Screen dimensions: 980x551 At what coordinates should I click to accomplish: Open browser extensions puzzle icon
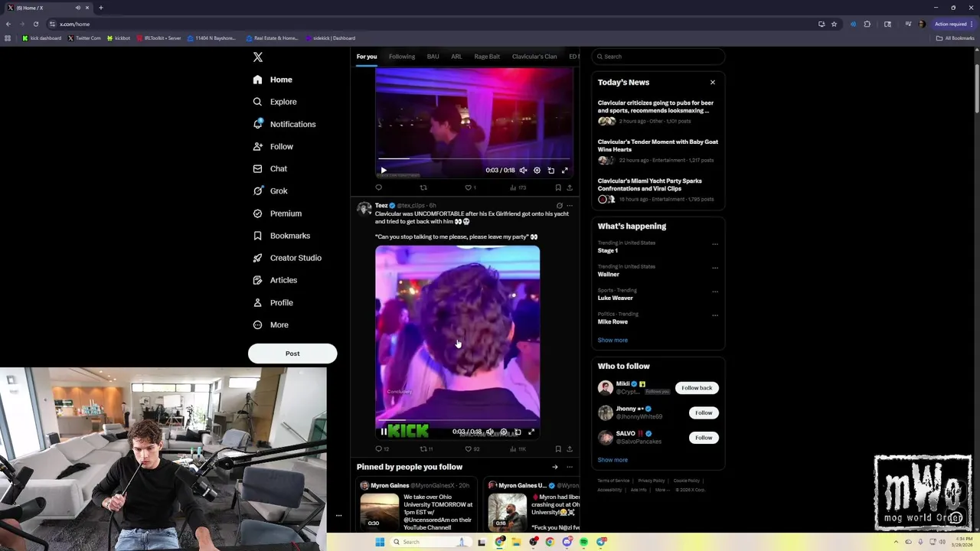tap(867, 24)
